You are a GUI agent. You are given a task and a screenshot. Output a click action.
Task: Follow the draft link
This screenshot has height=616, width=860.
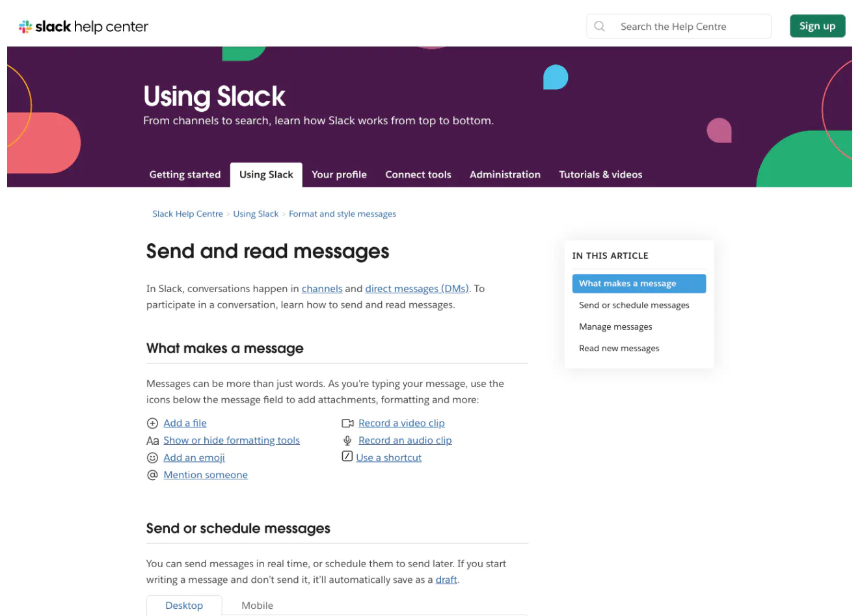tap(446, 580)
